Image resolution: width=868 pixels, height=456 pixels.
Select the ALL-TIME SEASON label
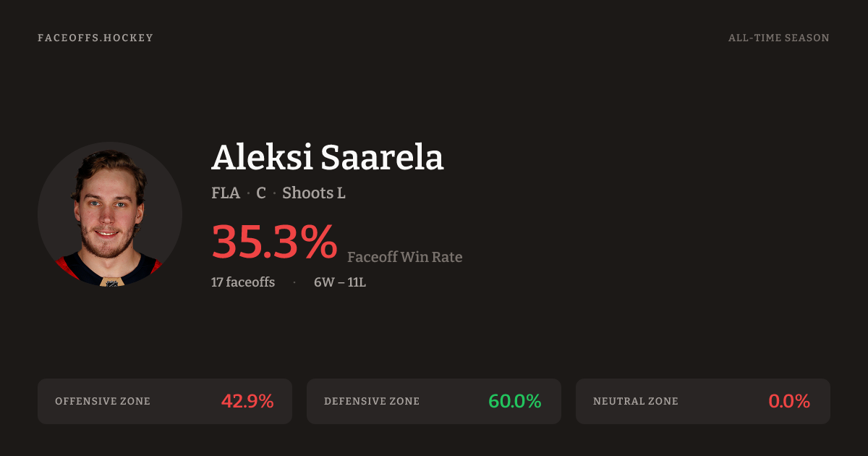pyautogui.click(x=778, y=38)
